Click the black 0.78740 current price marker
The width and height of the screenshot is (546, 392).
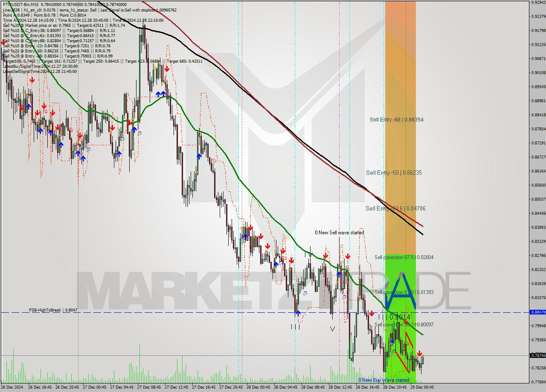click(x=538, y=355)
